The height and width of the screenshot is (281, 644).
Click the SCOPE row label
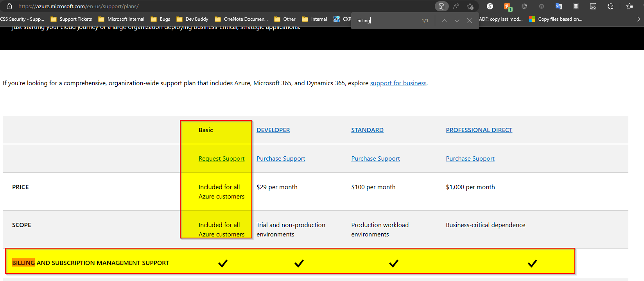click(x=22, y=225)
